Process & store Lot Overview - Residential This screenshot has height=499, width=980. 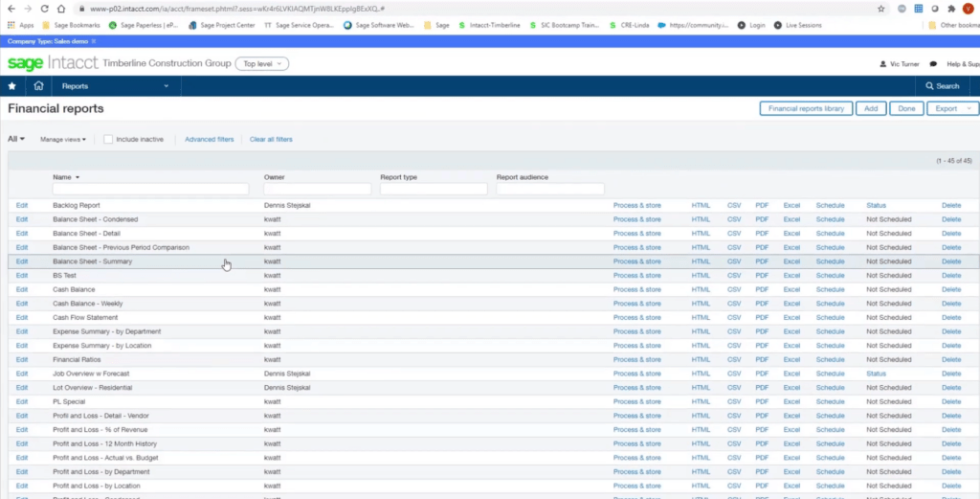(x=636, y=388)
